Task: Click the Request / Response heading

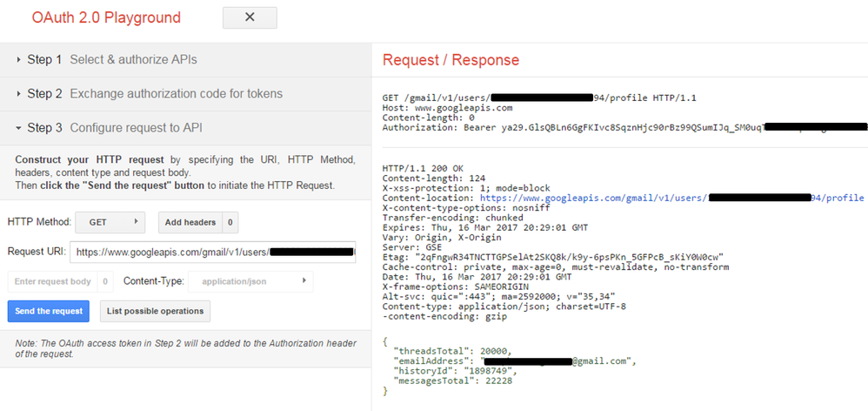Action: (x=451, y=60)
